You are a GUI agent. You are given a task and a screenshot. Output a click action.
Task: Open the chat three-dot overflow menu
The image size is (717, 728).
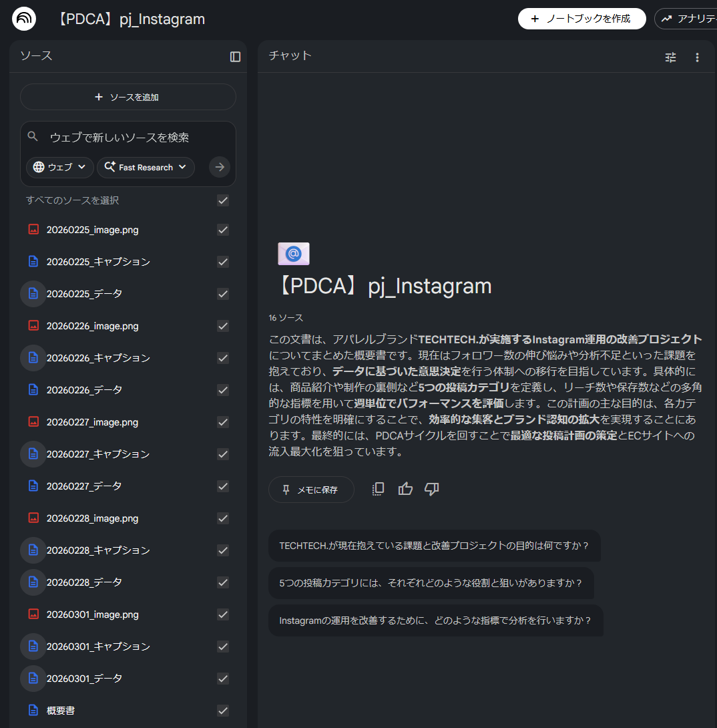click(697, 57)
